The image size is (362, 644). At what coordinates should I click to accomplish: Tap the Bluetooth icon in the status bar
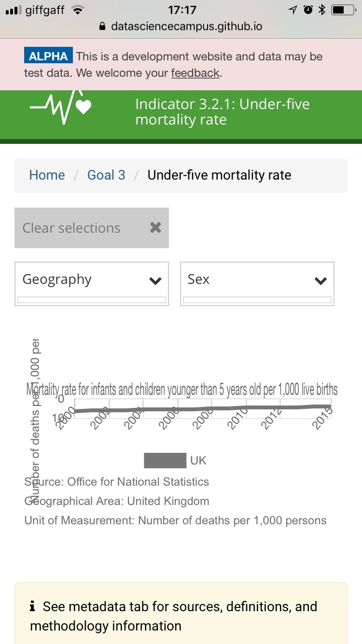[322, 9]
